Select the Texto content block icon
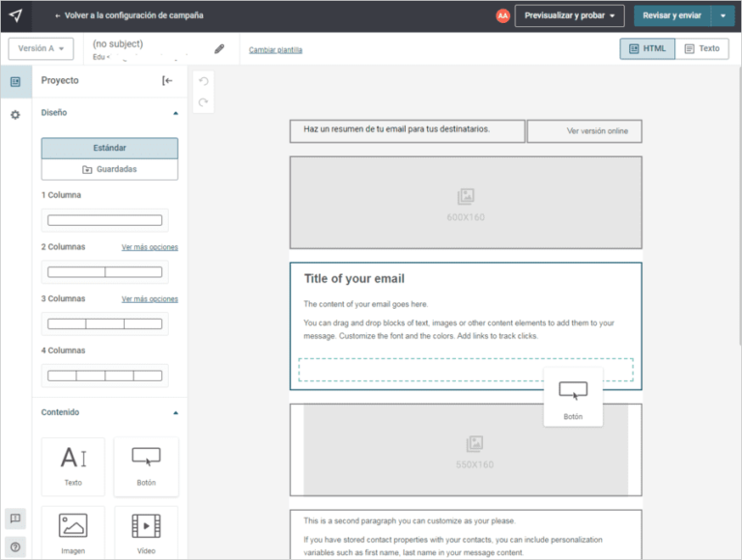 (x=72, y=466)
